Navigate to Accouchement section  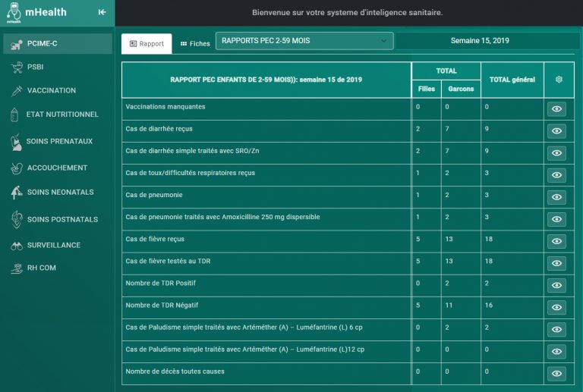57,168
